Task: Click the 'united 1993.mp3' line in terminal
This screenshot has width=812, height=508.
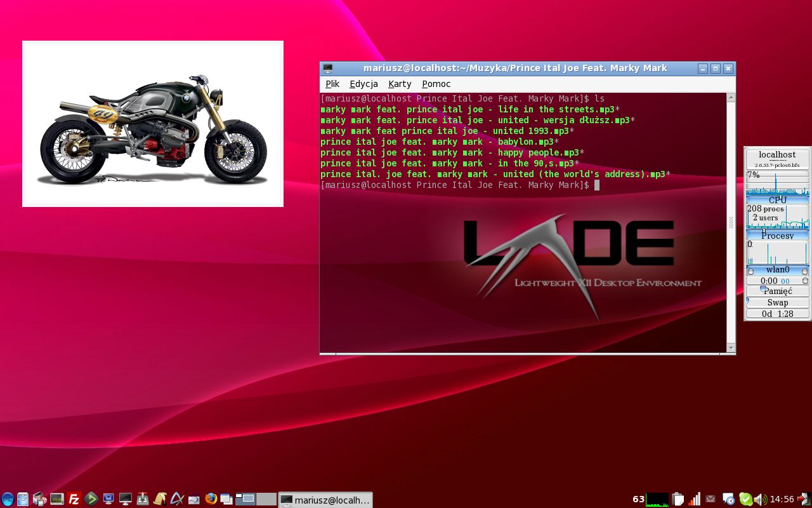Action: 447,131
